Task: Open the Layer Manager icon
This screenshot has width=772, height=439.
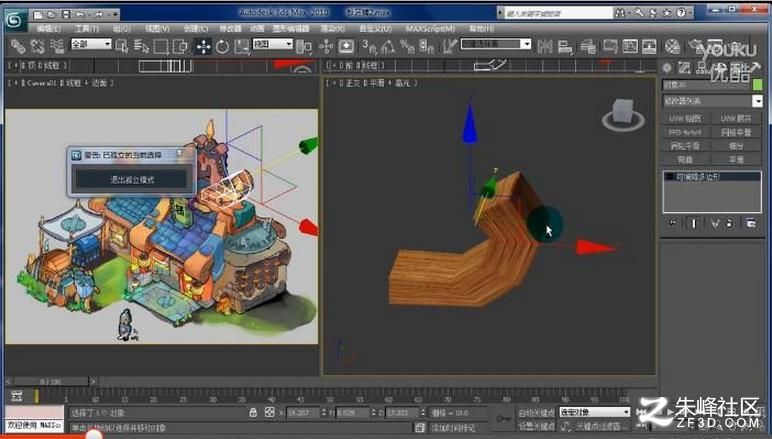Action: (587, 46)
